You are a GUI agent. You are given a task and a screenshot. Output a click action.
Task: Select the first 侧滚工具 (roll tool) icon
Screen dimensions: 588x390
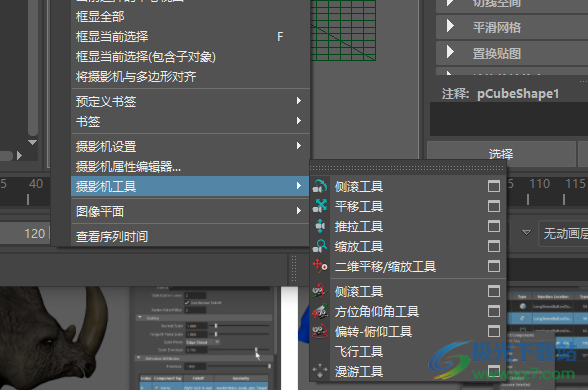click(x=320, y=186)
